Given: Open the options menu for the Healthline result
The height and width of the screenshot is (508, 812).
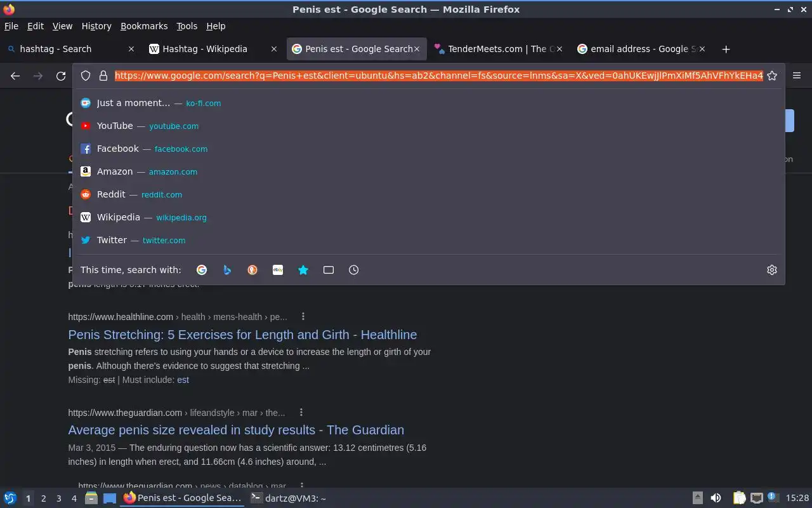Looking at the screenshot, I should (303, 317).
